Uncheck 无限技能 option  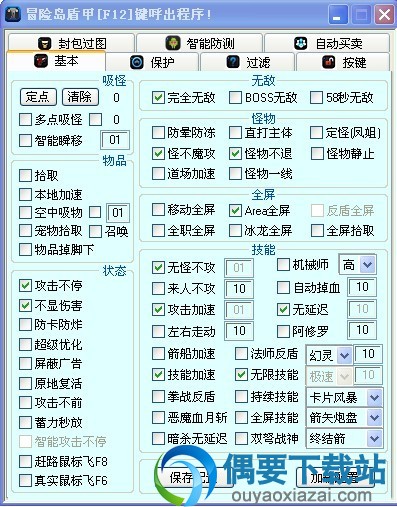point(241,375)
